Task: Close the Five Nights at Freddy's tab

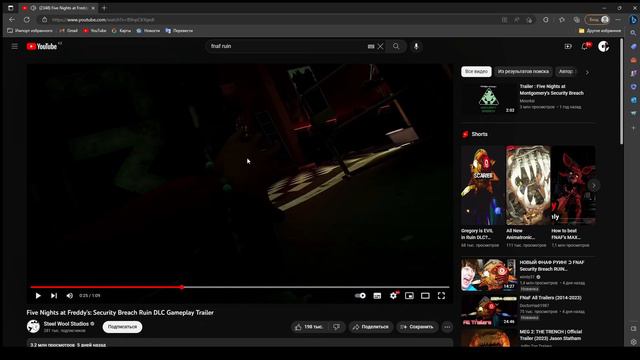Action: tap(93, 8)
